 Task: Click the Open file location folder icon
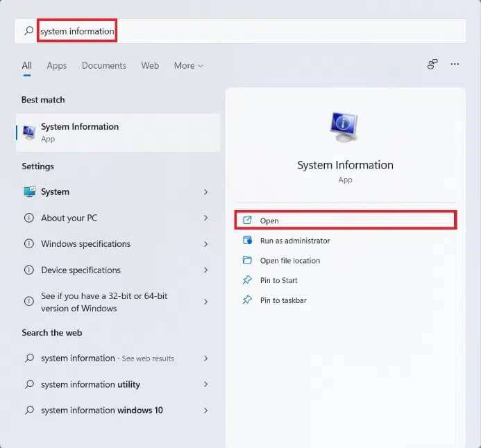[247, 260]
